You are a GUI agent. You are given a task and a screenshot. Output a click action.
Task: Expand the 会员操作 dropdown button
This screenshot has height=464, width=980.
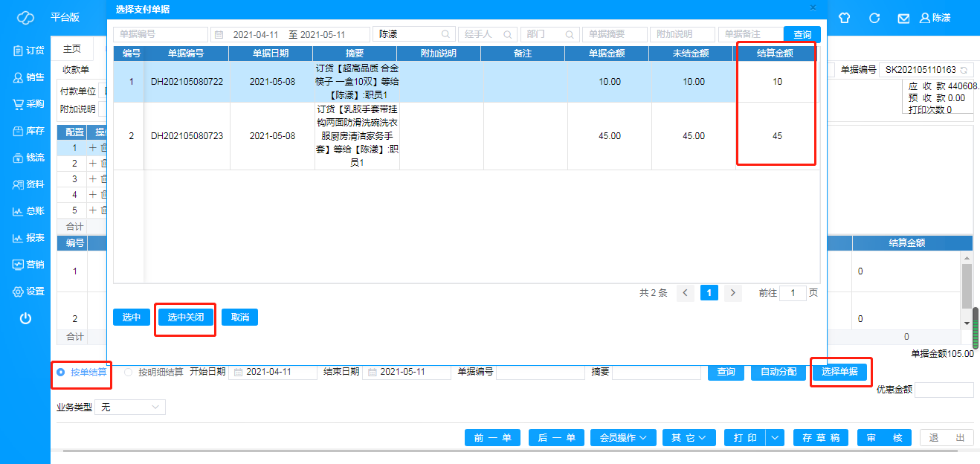pyautogui.click(x=623, y=438)
